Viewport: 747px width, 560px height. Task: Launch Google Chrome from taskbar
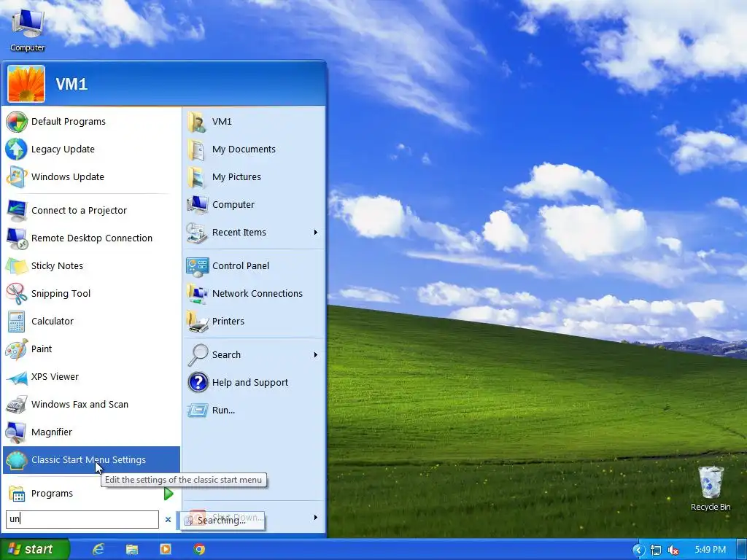tap(199, 549)
